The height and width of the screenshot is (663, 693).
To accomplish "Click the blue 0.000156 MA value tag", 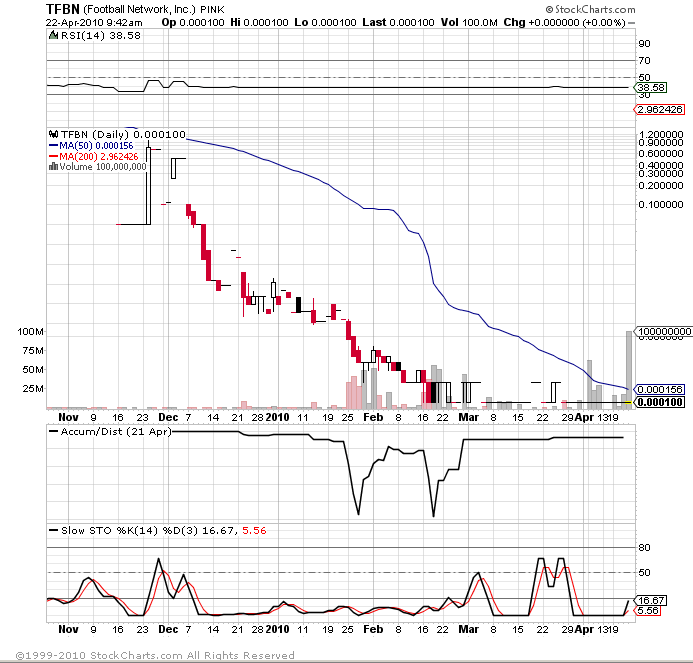I will click(659, 389).
